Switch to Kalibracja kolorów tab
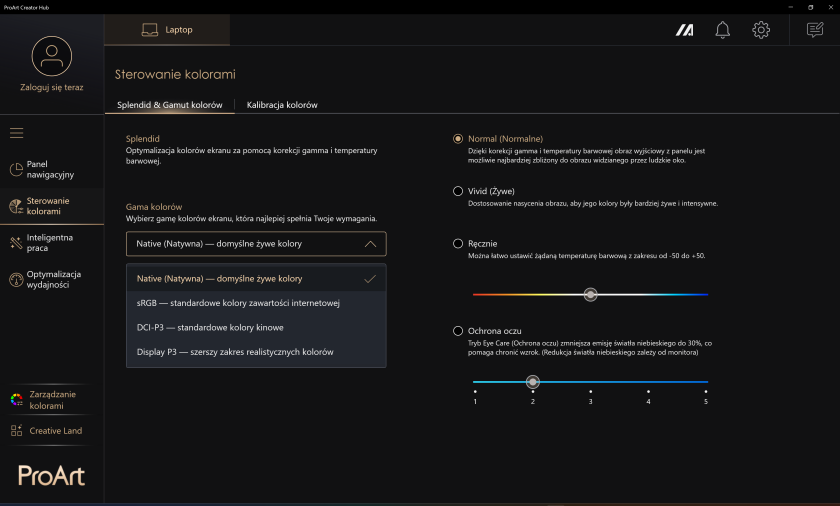The image size is (840, 506). tap(282, 105)
